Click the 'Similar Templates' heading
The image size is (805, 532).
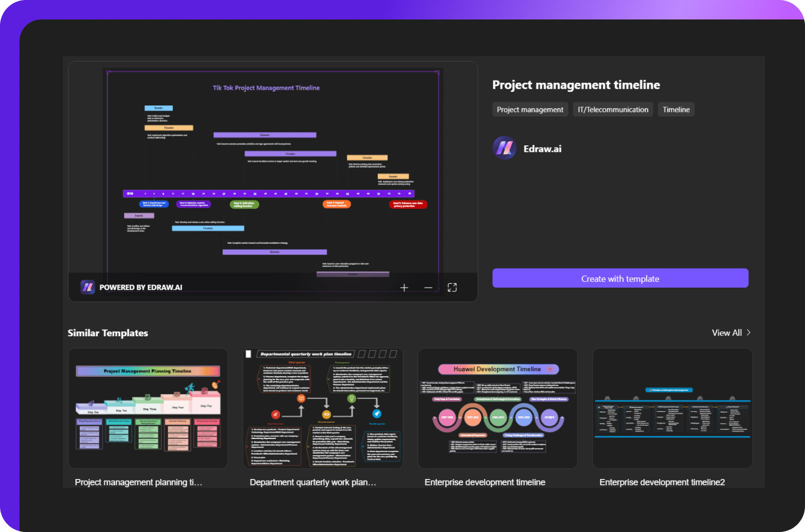click(108, 333)
